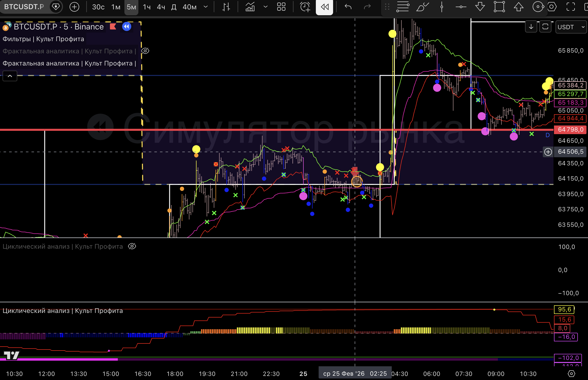Collapse the indicator legend with chevron
The width and height of the screenshot is (588, 380).
(10, 76)
